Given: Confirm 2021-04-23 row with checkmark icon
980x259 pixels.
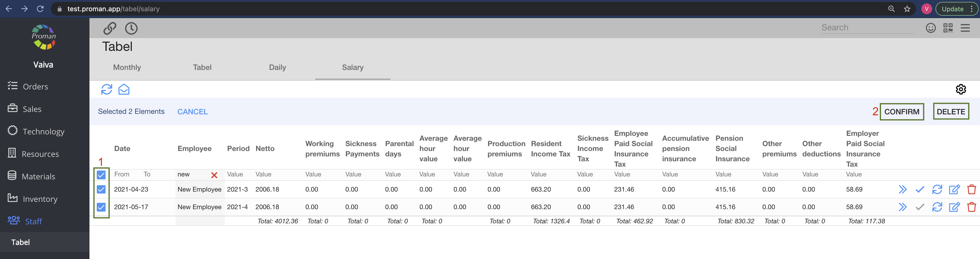Looking at the screenshot, I should (919, 189).
